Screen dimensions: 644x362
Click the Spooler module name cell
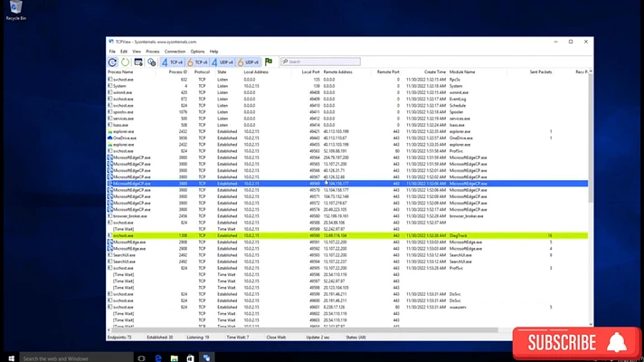click(456, 111)
